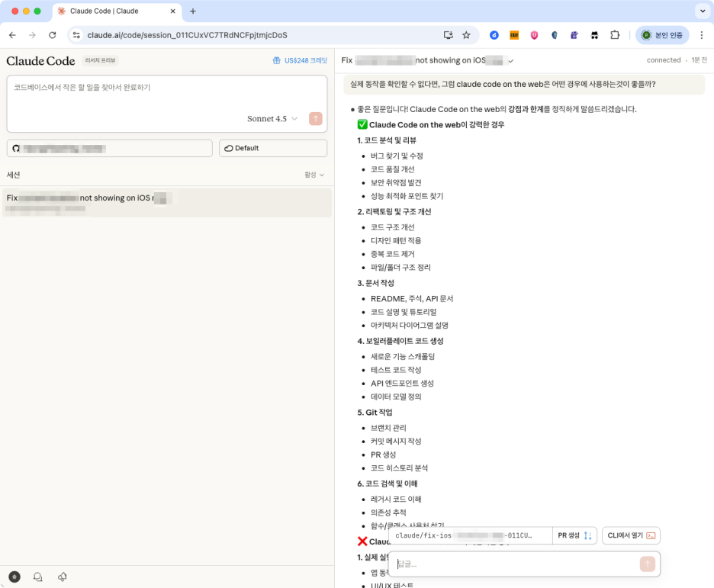This screenshot has height=588, width=714.
Task: Open the Sonnet 4.5 model dropdown
Action: 272,119
